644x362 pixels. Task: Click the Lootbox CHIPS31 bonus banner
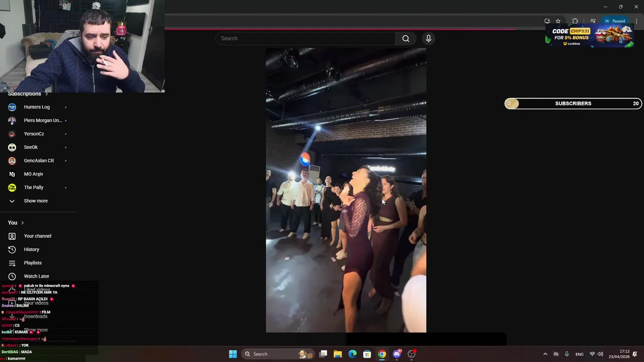[589, 36]
